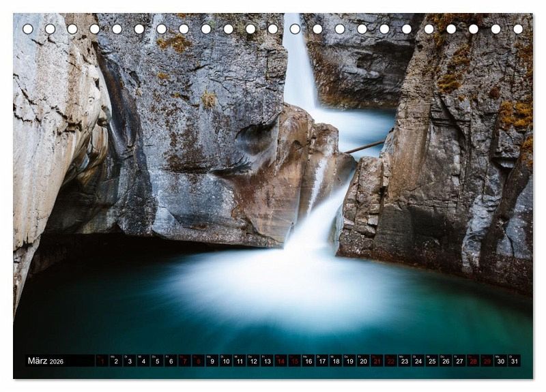
Task: Select date 30 in the calendar strip
Action: coord(501,361)
